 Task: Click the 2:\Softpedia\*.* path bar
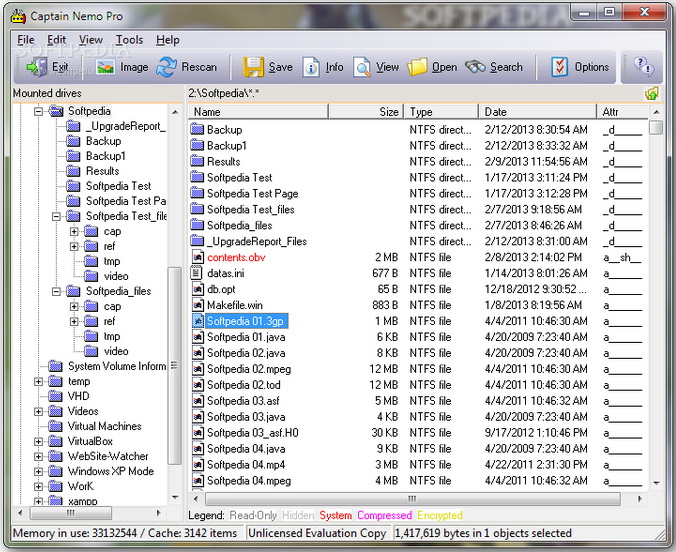pos(224,94)
